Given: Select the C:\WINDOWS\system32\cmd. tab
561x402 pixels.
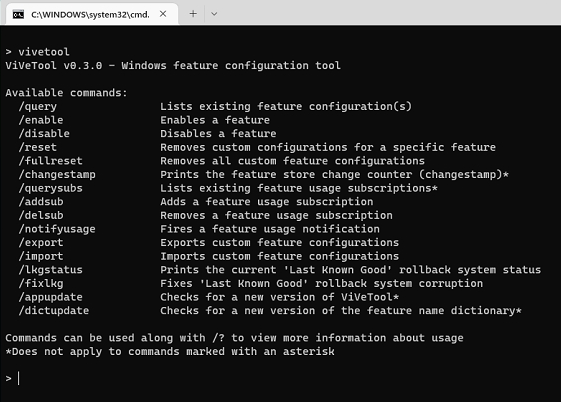Looking at the screenshot, I should coord(92,14).
